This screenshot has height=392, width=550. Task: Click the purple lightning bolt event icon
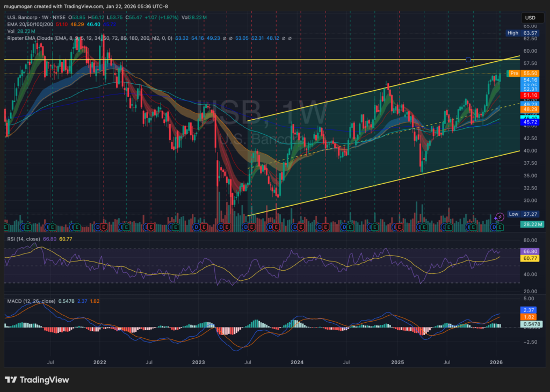coord(500,217)
